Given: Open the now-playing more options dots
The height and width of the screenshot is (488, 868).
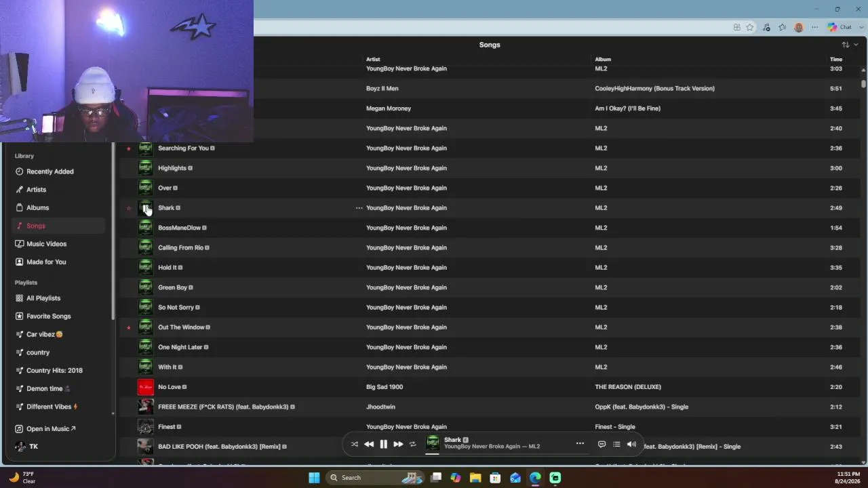Looking at the screenshot, I should pyautogui.click(x=580, y=443).
